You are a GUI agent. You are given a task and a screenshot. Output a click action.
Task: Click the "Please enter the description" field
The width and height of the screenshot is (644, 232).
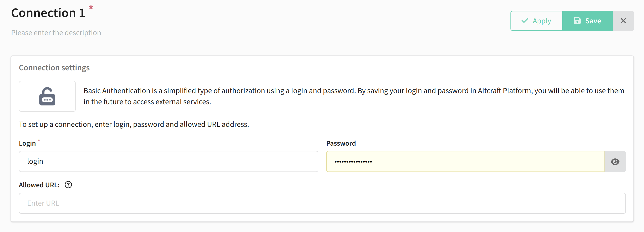click(56, 33)
